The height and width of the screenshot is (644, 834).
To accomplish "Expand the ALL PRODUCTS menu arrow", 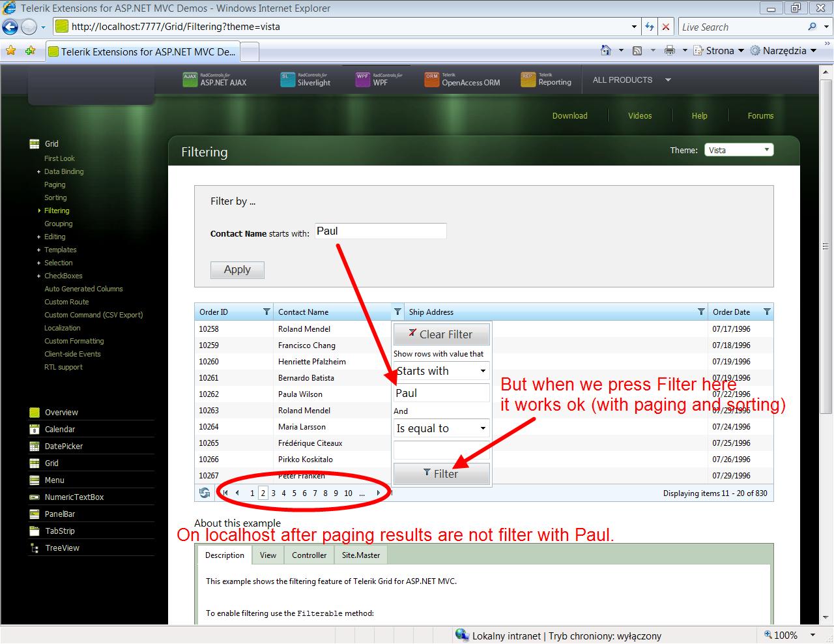I will (x=668, y=80).
